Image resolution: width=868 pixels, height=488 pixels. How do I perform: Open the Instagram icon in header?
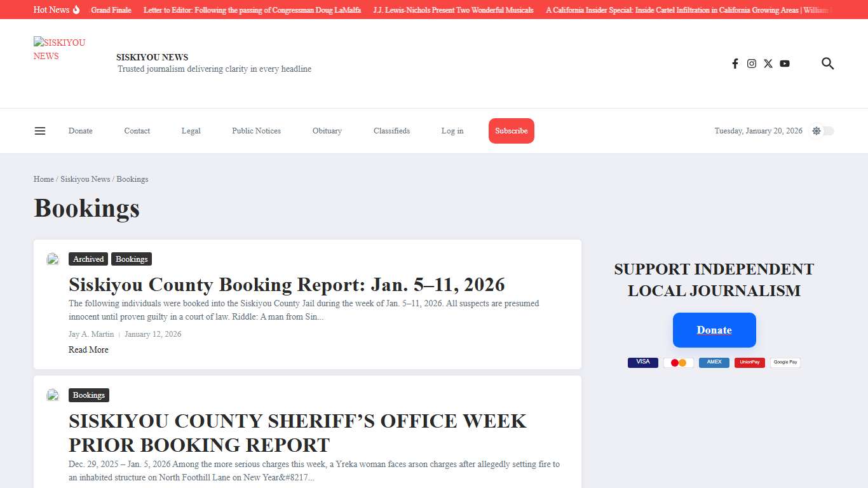pyautogui.click(x=752, y=64)
